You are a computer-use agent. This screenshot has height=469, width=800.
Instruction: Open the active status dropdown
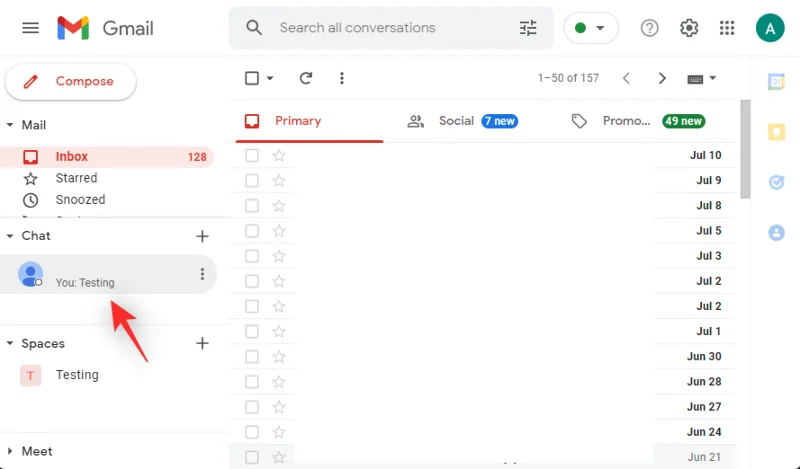tap(591, 28)
